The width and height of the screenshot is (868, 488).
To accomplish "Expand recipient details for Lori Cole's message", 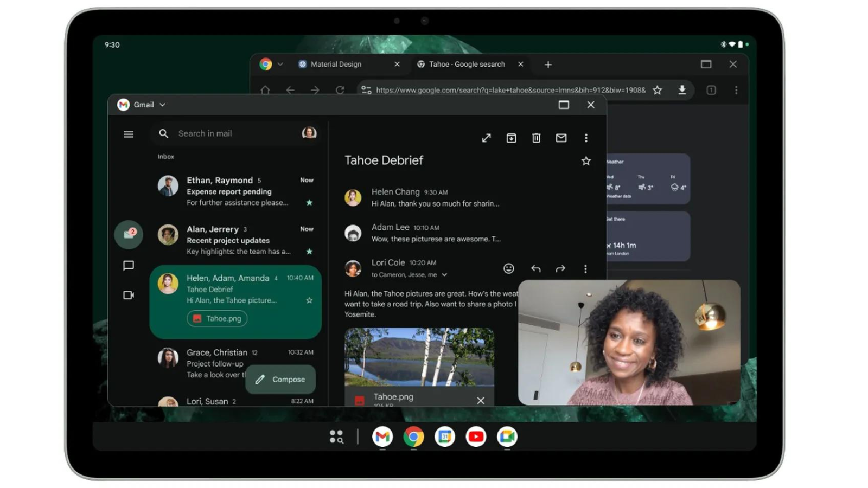I will (444, 275).
